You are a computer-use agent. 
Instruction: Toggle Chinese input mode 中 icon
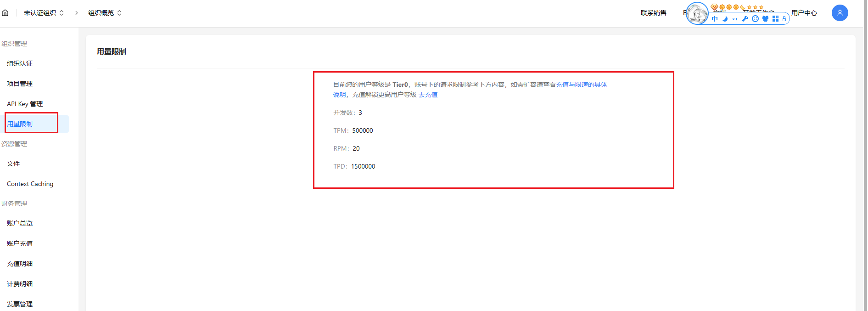(715, 19)
